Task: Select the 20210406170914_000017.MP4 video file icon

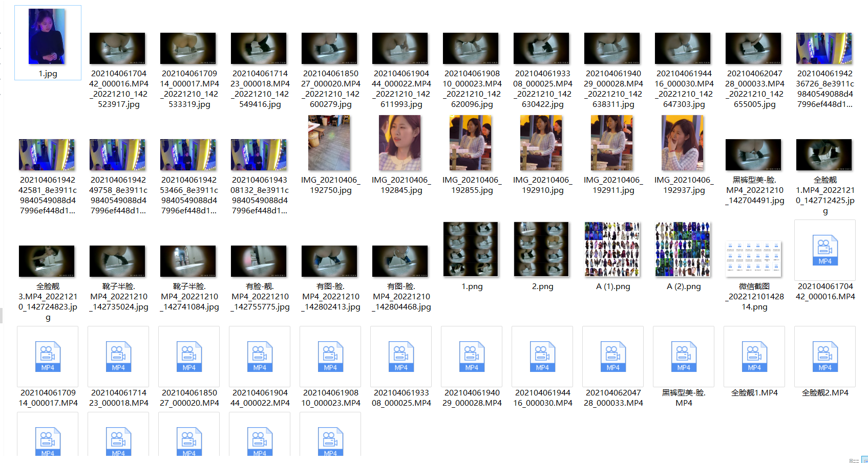Action: click(47, 357)
